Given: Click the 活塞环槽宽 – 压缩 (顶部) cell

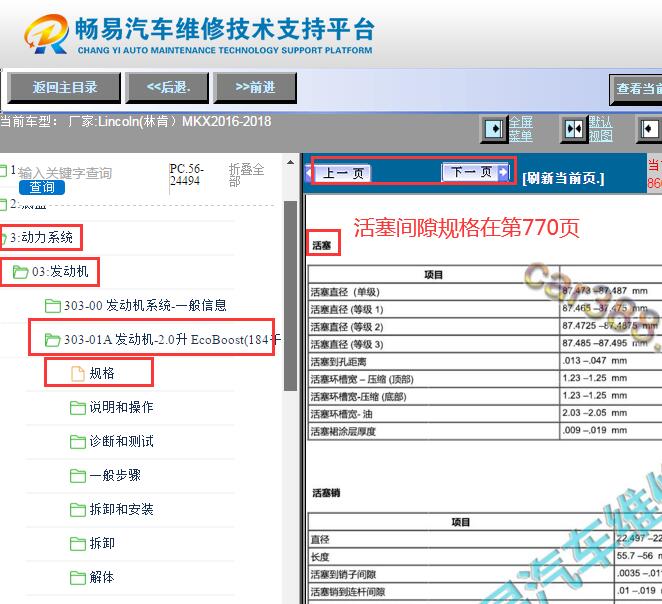Looking at the screenshot, I should (x=434, y=379).
